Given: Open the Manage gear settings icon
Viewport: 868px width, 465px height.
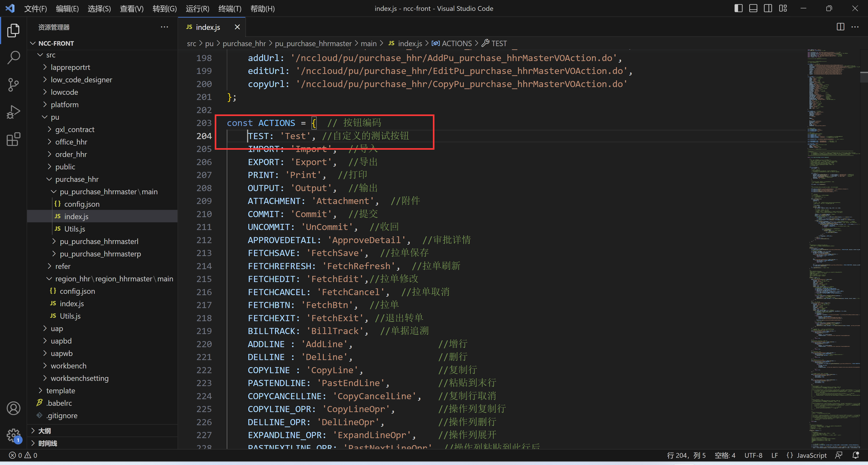Looking at the screenshot, I should [13, 435].
